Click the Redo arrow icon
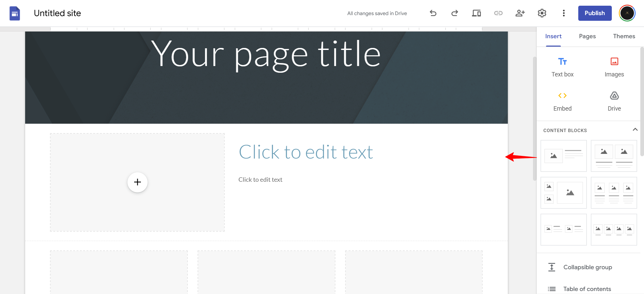Screen dimensions: 644x294 tap(454, 13)
